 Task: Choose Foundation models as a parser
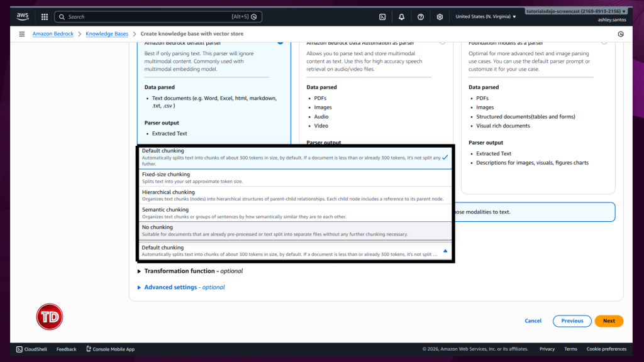604,43
